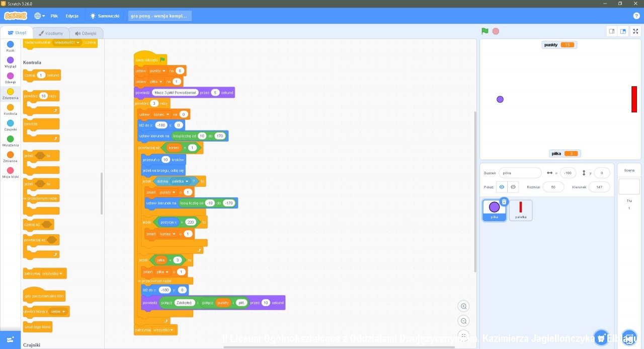Show the sprite using the eye icon
This screenshot has width=644, height=349.
pos(502,187)
